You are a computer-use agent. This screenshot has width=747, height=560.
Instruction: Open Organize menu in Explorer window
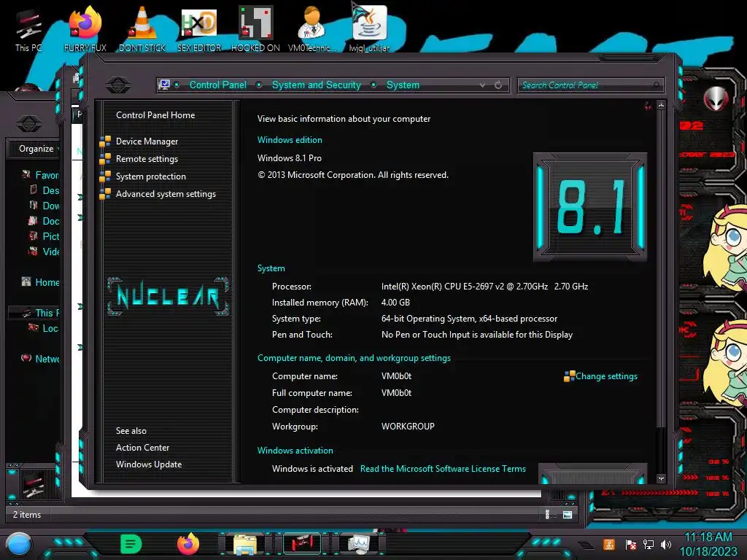click(38, 149)
